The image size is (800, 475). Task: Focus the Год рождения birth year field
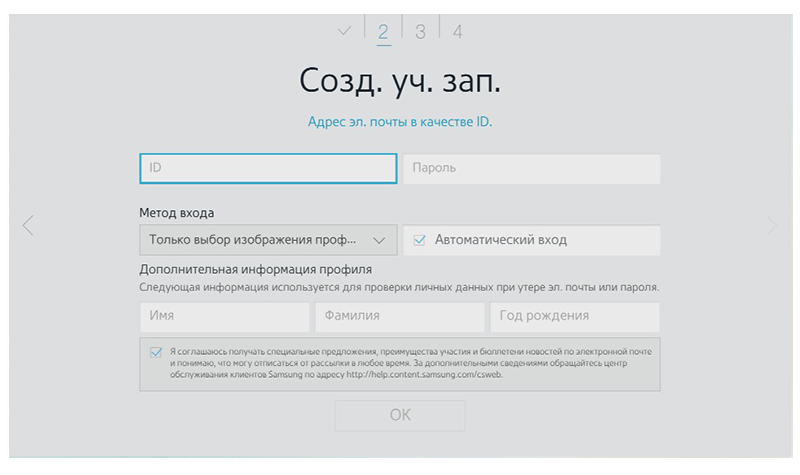point(574,317)
